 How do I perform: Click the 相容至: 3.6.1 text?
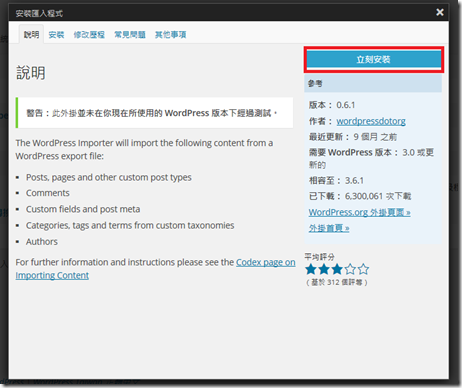coord(336,181)
